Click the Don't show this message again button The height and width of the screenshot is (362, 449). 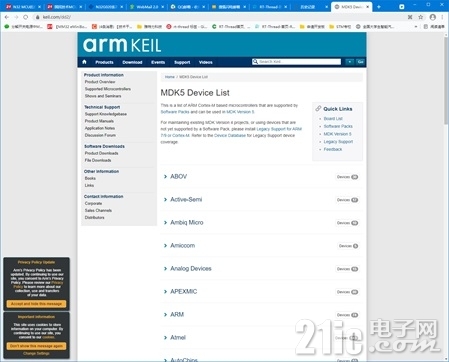pos(36,346)
